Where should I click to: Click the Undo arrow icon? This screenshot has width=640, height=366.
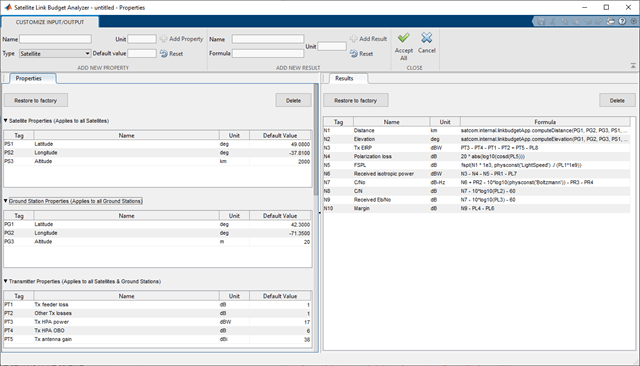(x=588, y=22)
